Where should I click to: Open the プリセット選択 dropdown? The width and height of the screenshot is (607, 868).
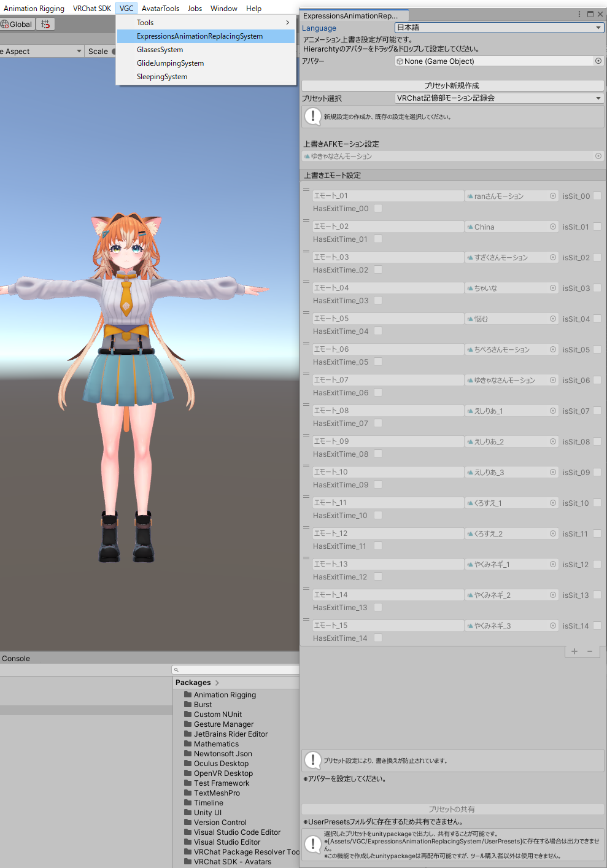pos(498,98)
